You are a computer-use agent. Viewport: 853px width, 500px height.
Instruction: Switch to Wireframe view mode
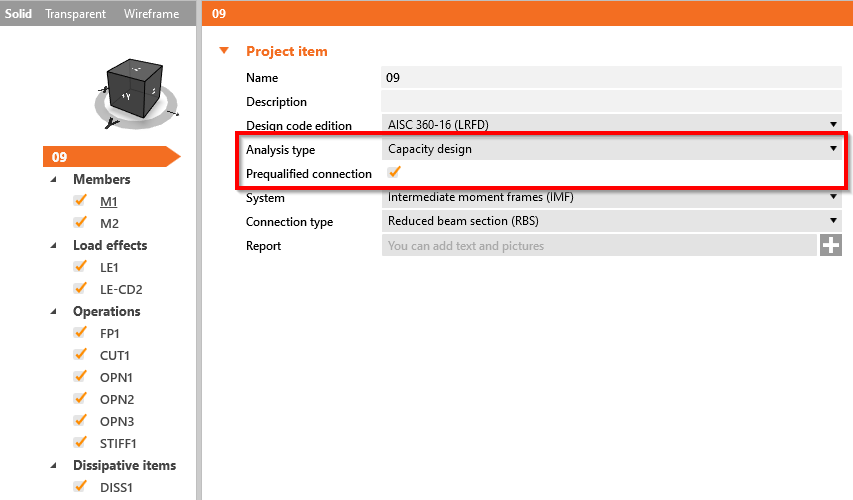[x=151, y=14]
